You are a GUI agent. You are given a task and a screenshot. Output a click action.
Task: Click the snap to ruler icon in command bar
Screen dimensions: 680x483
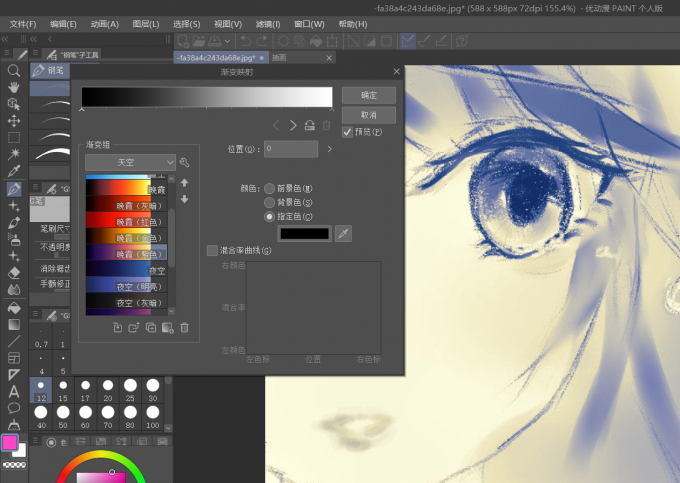click(408, 41)
